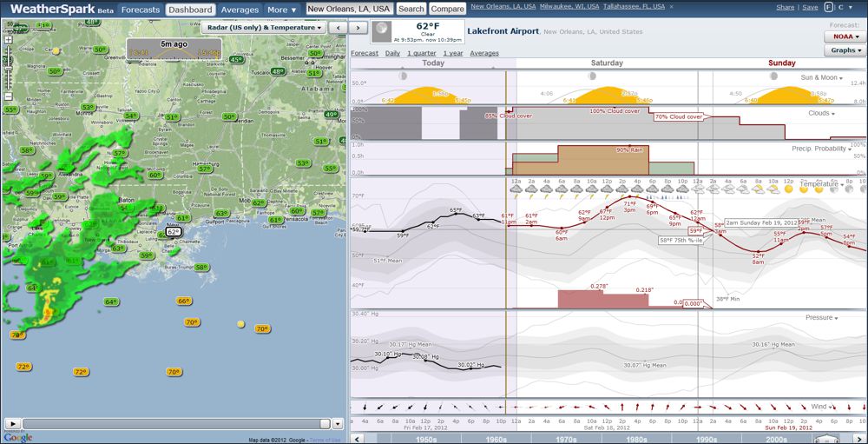Click Saturday 12am thunderstorm weather icon

(x=516, y=189)
